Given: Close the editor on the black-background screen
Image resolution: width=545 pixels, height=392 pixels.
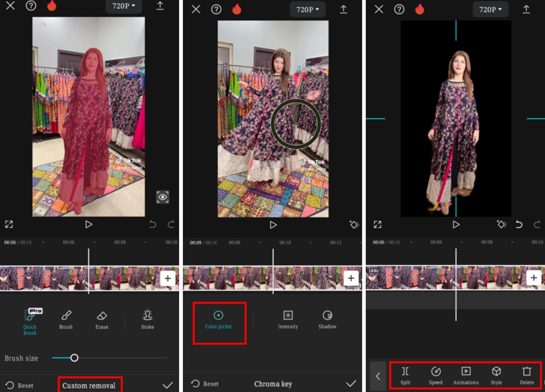Looking at the screenshot, I should coord(379,9).
